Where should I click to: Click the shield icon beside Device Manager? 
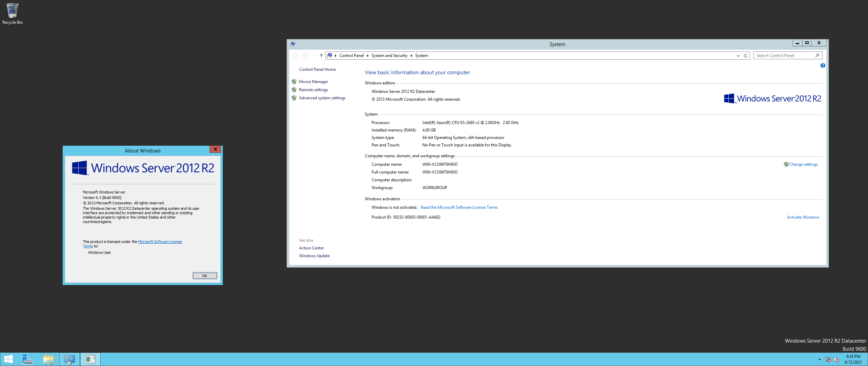294,82
